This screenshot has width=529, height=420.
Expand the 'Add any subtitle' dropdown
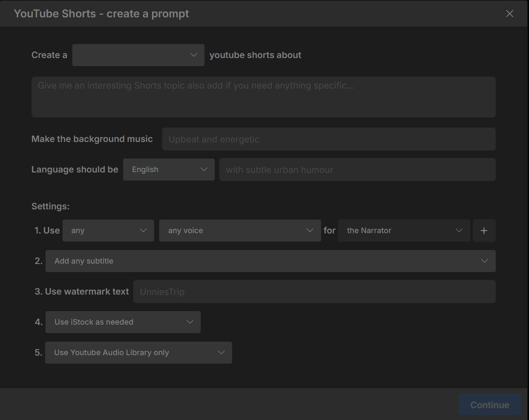point(270,261)
